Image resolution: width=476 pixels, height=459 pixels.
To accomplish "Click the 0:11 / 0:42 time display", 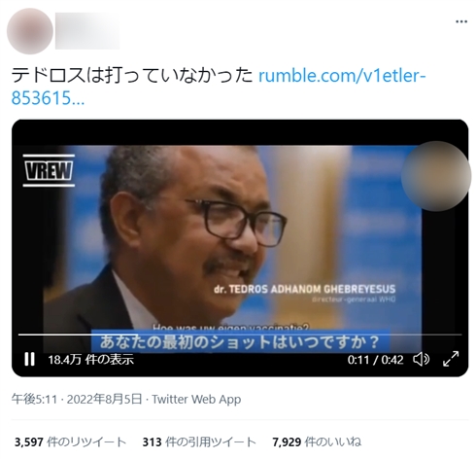I will click(x=375, y=360).
